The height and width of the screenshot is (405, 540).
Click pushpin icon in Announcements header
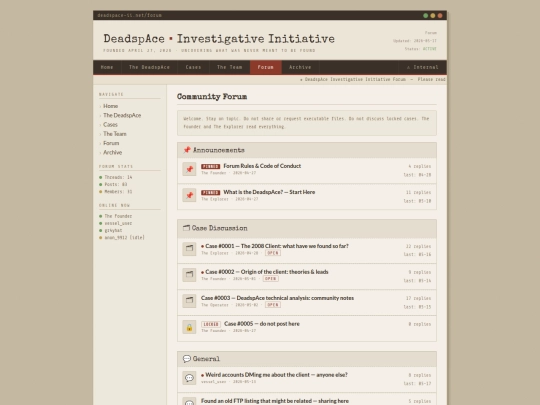pyautogui.click(x=187, y=150)
